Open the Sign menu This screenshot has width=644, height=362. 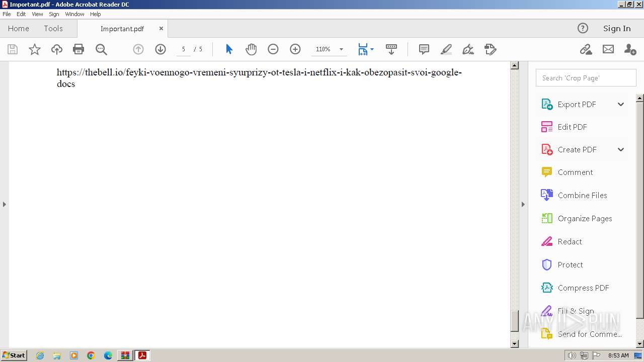click(x=54, y=14)
